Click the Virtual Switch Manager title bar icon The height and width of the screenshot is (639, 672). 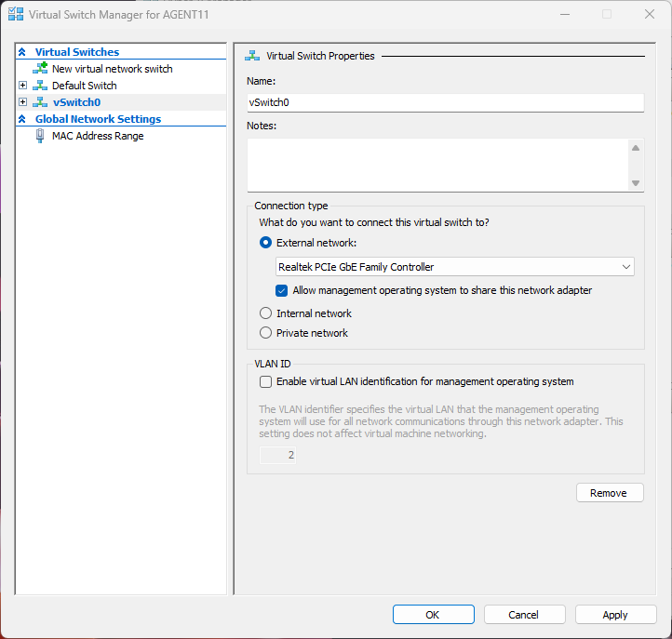pos(16,14)
